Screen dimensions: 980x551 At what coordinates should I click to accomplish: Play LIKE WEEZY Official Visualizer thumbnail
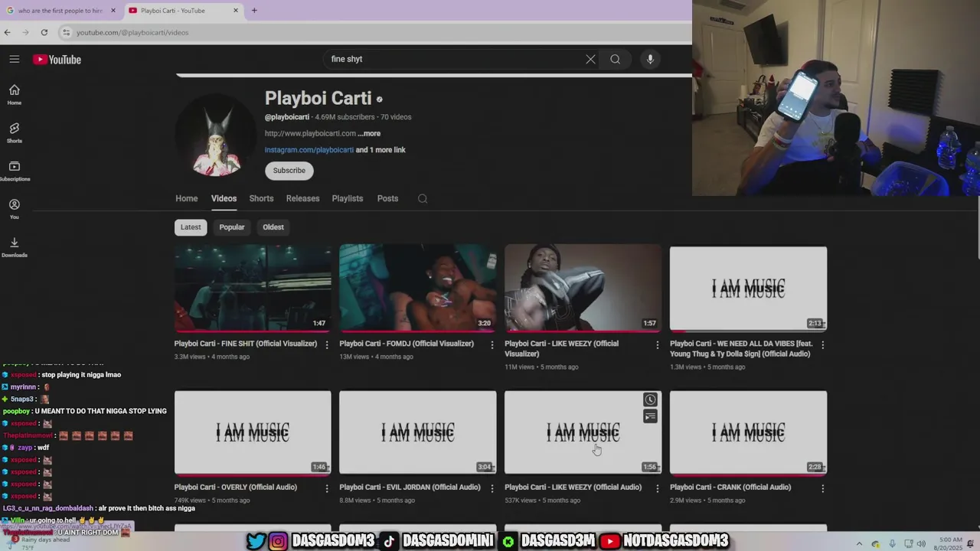coord(583,288)
